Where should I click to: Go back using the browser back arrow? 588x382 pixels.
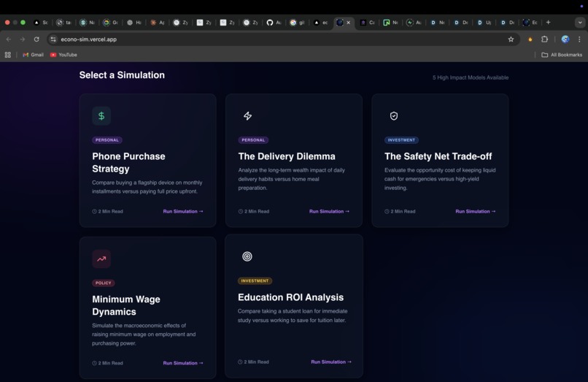(9, 39)
